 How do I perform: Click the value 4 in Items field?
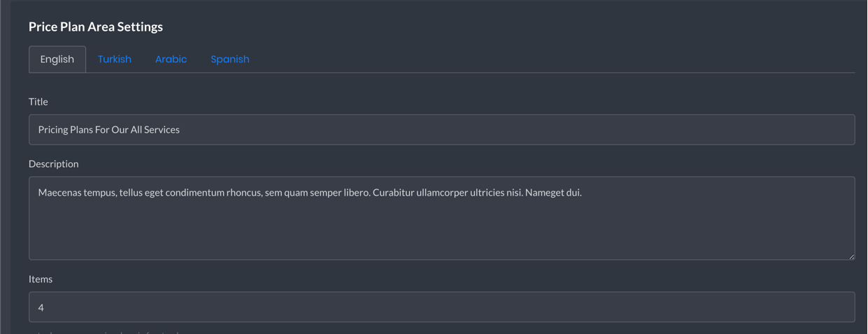pos(41,307)
